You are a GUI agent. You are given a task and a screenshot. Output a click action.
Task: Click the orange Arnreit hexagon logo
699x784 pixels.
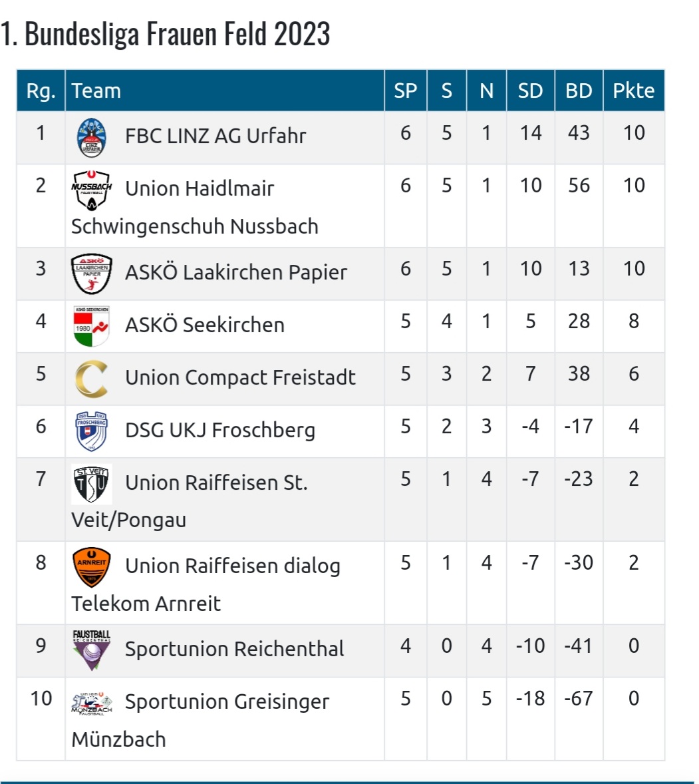click(x=91, y=568)
